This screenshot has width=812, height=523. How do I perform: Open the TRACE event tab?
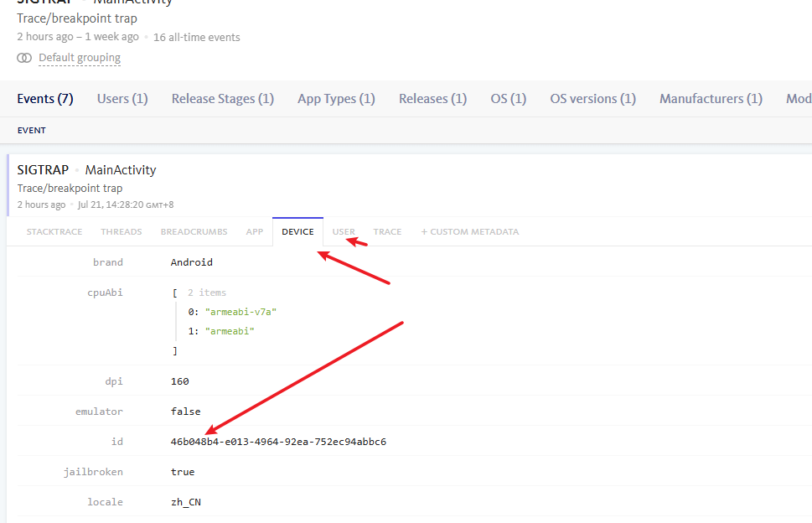click(x=387, y=232)
